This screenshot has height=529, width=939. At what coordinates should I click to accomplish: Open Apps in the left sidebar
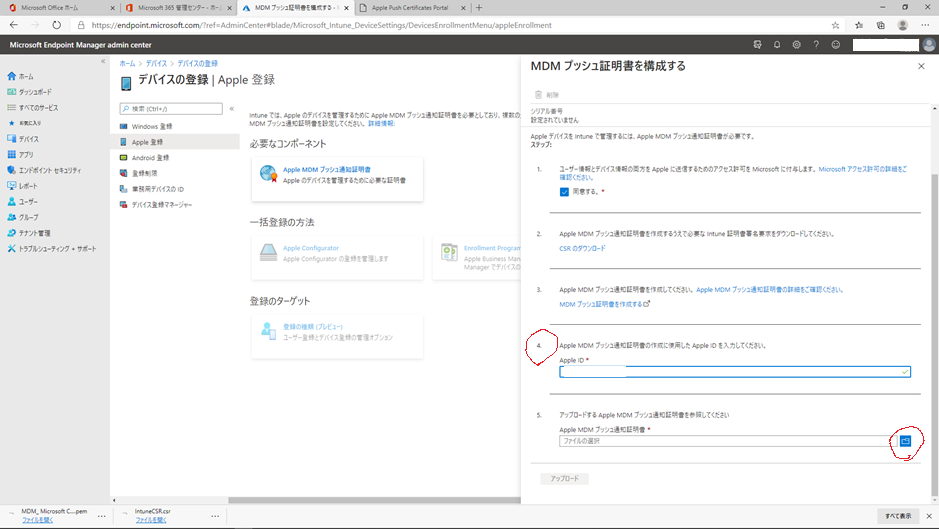coord(20,155)
